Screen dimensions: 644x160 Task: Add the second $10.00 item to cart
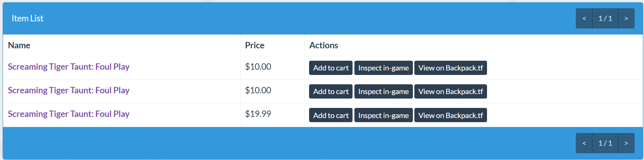331,91
